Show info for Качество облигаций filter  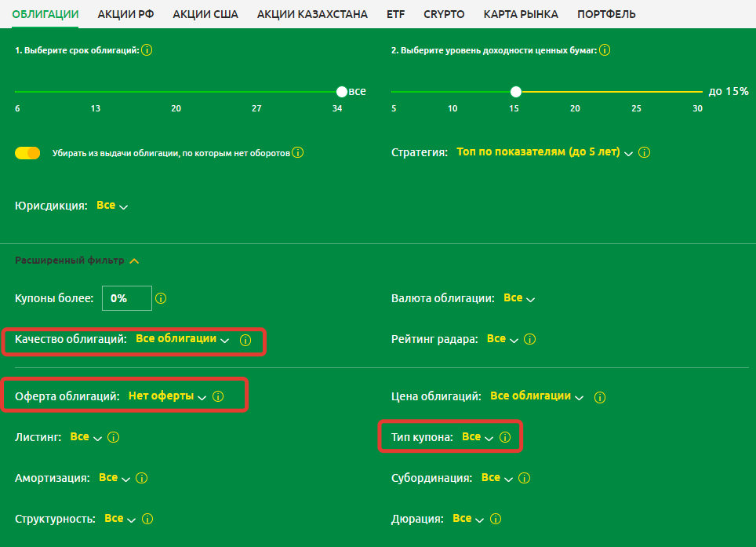[245, 341]
